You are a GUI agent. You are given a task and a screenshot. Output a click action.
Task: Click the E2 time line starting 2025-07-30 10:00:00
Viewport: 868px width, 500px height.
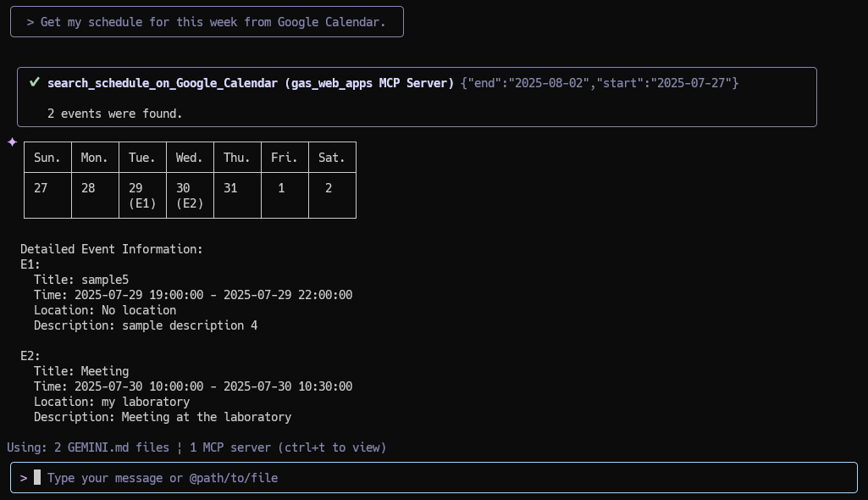tap(193, 386)
